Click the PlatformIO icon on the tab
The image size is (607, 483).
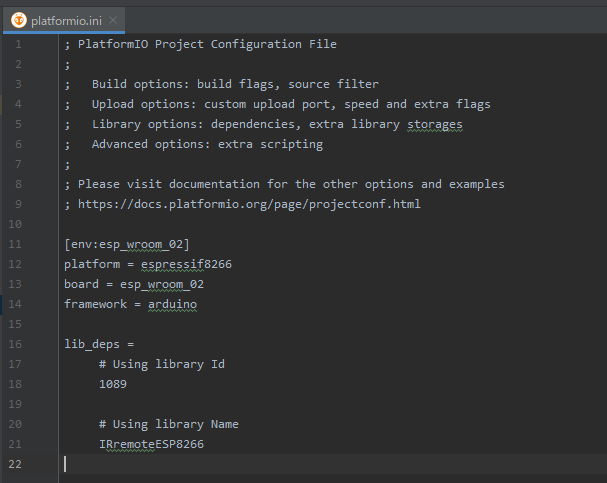tap(18, 19)
